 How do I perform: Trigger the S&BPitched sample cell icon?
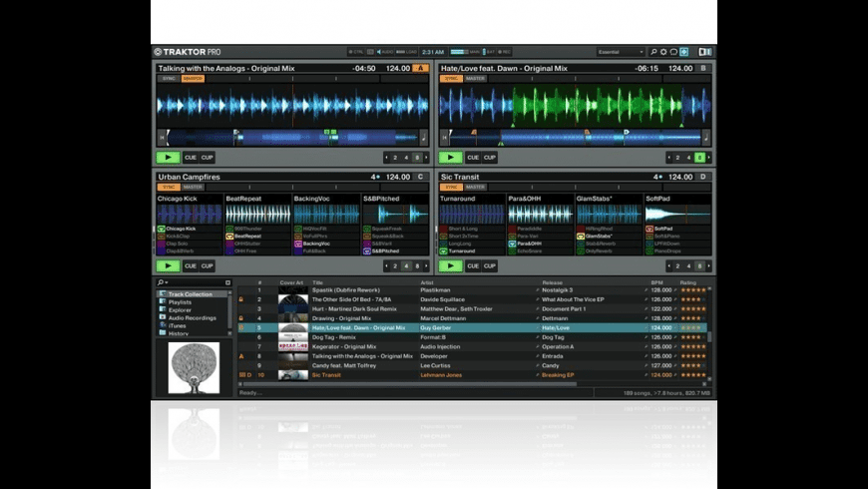(x=367, y=250)
